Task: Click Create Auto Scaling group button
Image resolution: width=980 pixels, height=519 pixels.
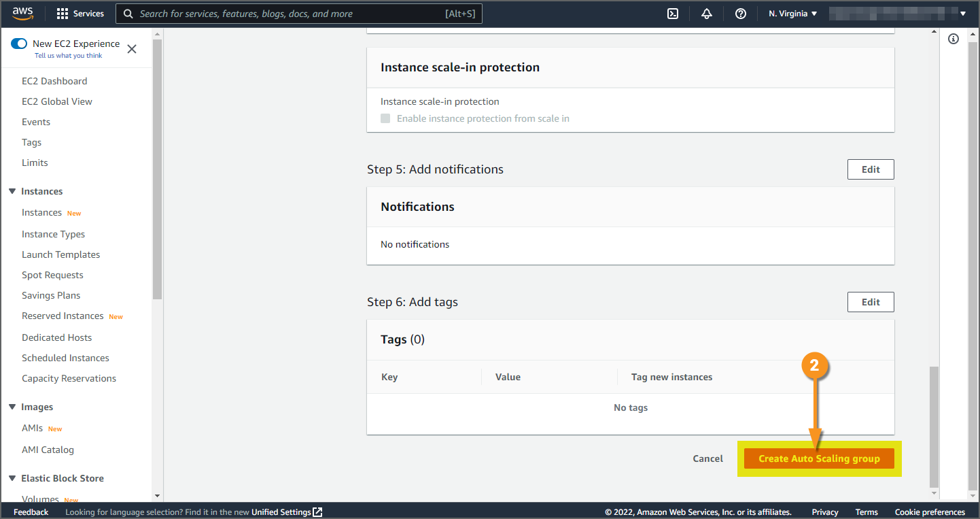Action: pos(819,458)
